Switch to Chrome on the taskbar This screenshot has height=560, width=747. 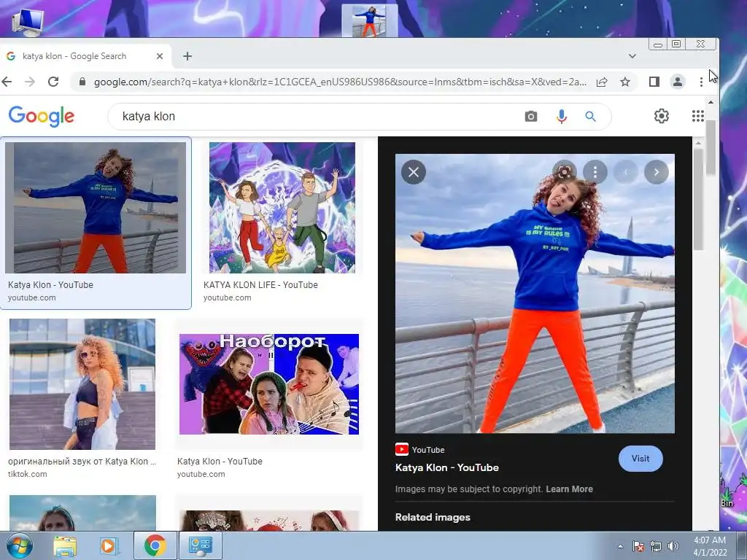click(x=155, y=545)
